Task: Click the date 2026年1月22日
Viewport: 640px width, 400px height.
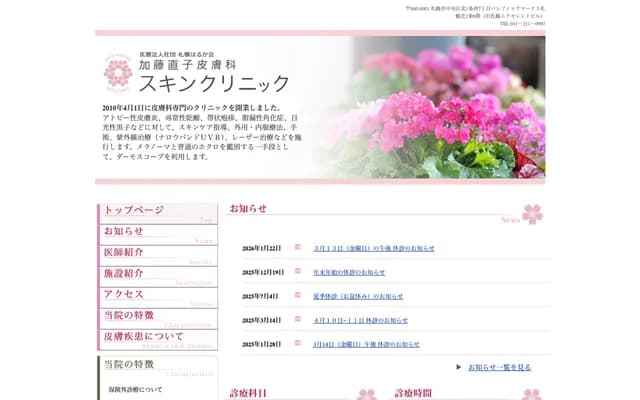Action: point(262,248)
